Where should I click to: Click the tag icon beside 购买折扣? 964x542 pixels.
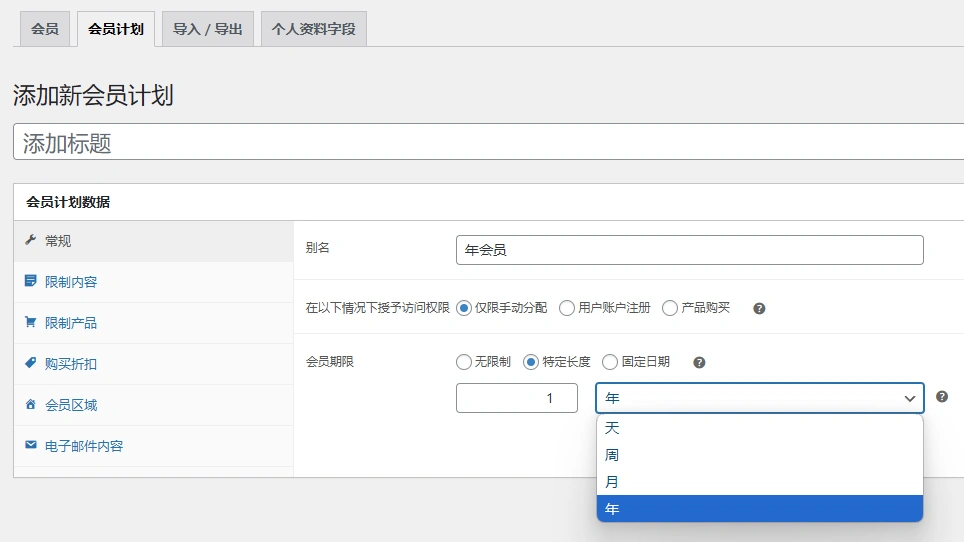30,363
